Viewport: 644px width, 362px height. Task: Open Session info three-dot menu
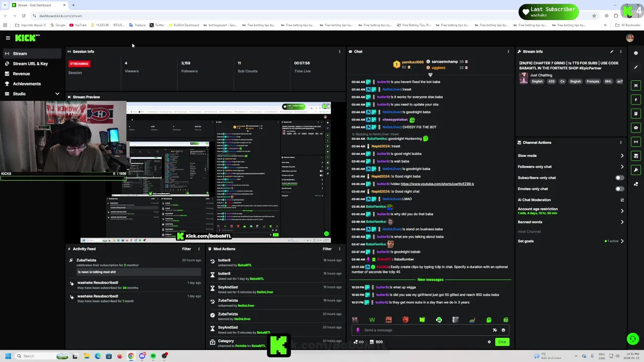339,51
